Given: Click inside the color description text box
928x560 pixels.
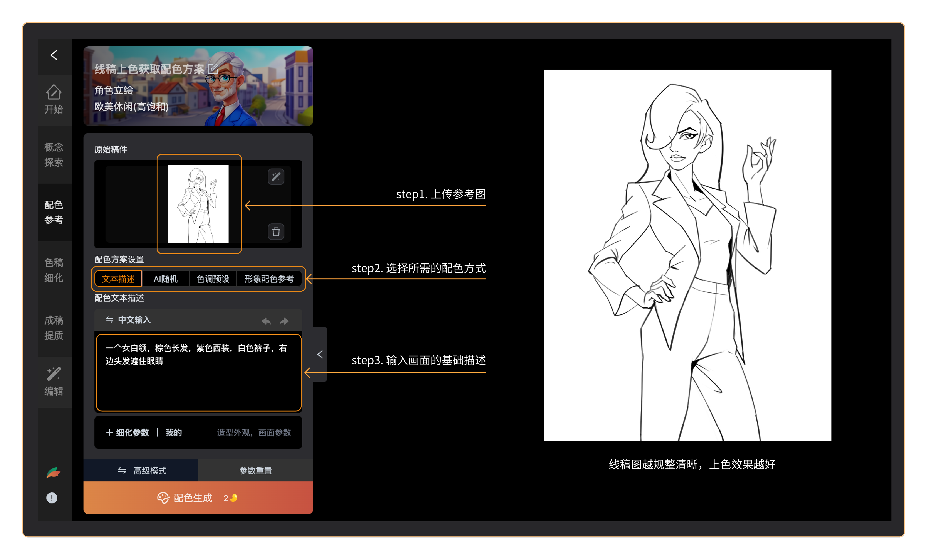Looking at the screenshot, I should 199,380.
